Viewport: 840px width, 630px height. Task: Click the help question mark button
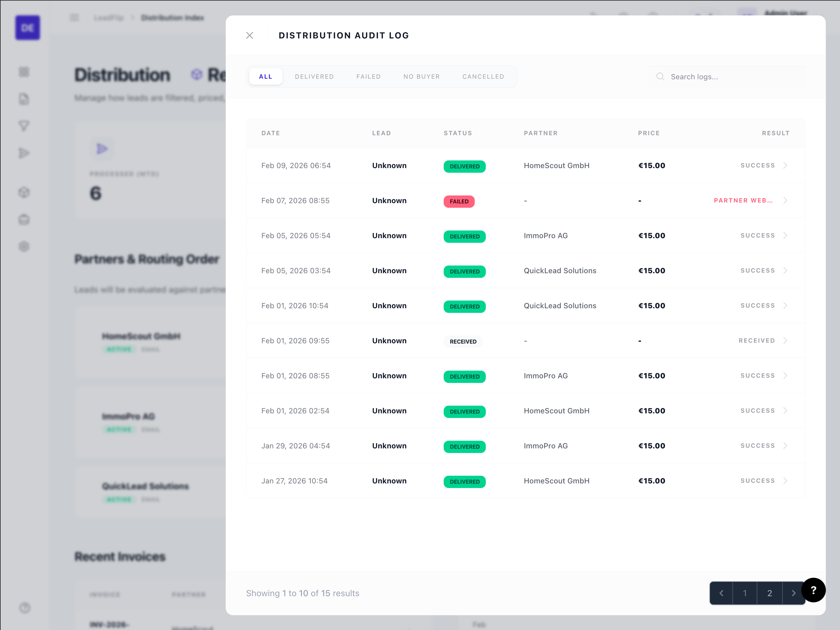(814, 590)
